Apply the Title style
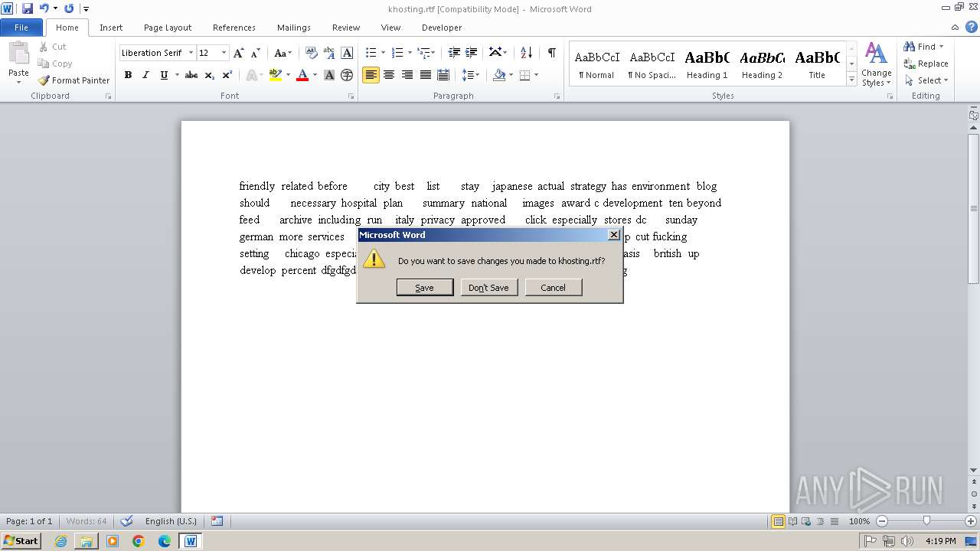 pyautogui.click(x=817, y=64)
